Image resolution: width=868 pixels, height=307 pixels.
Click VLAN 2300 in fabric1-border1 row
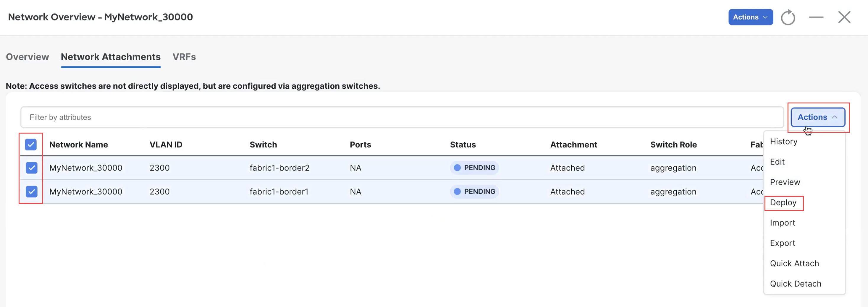point(159,192)
